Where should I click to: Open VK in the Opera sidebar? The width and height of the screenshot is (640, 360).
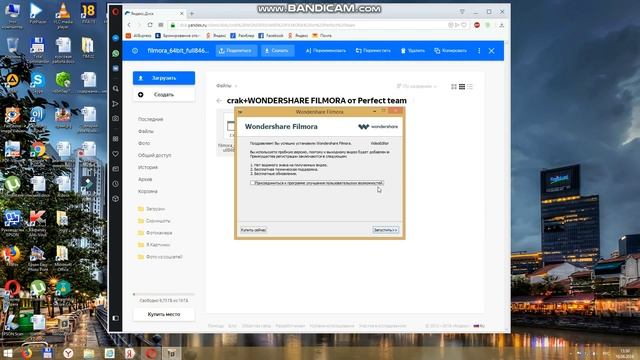coord(116,68)
